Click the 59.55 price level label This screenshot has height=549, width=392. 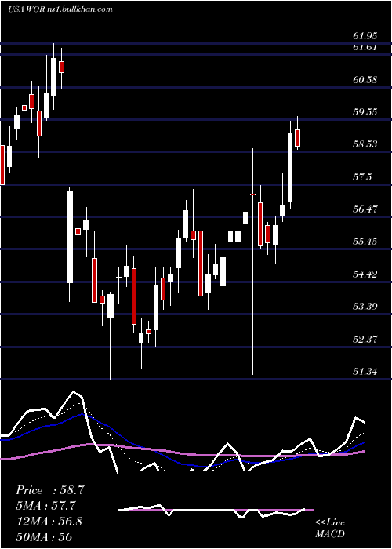click(x=365, y=111)
